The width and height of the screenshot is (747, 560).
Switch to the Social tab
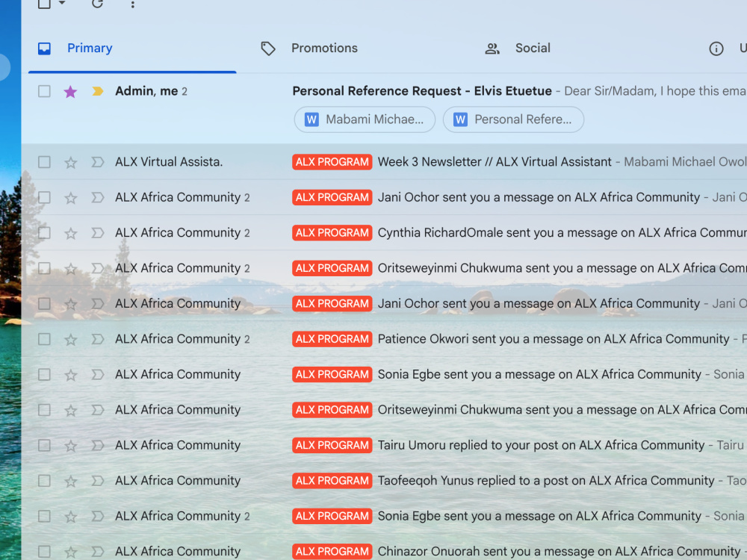(x=533, y=48)
